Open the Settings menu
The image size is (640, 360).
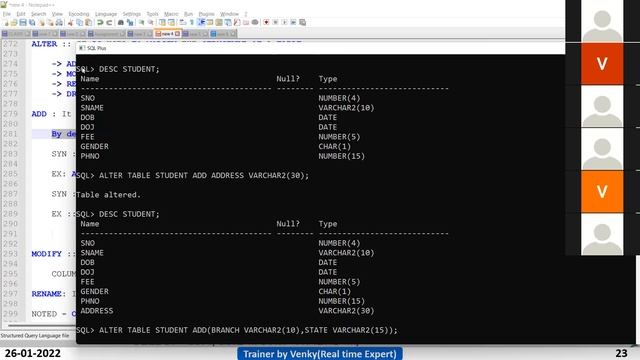(131, 14)
